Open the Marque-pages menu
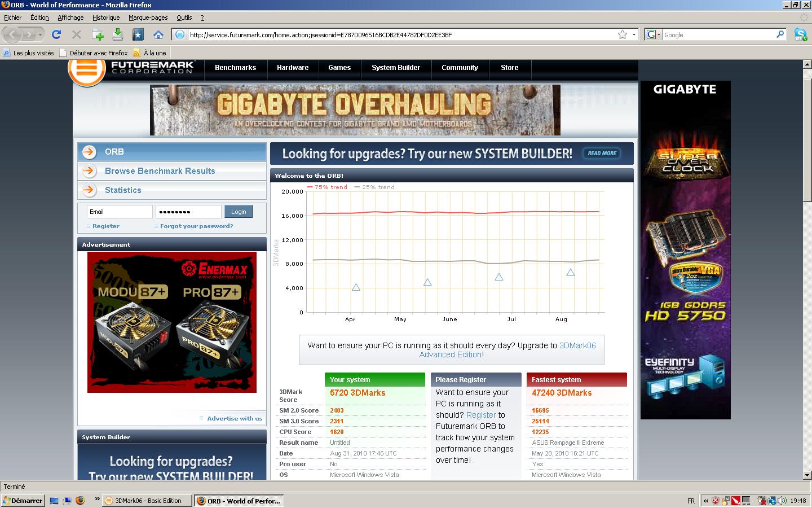This screenshot has width=812, height=508. [x=148, y=17]
